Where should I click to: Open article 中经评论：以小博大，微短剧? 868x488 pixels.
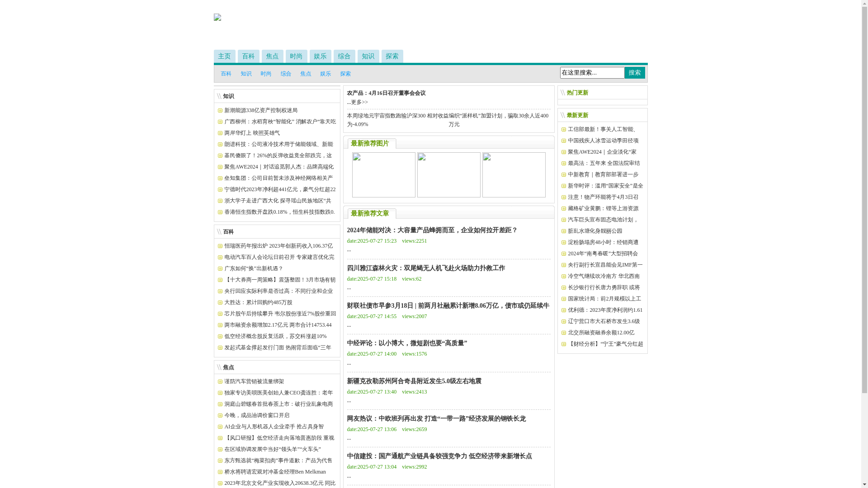407,343
